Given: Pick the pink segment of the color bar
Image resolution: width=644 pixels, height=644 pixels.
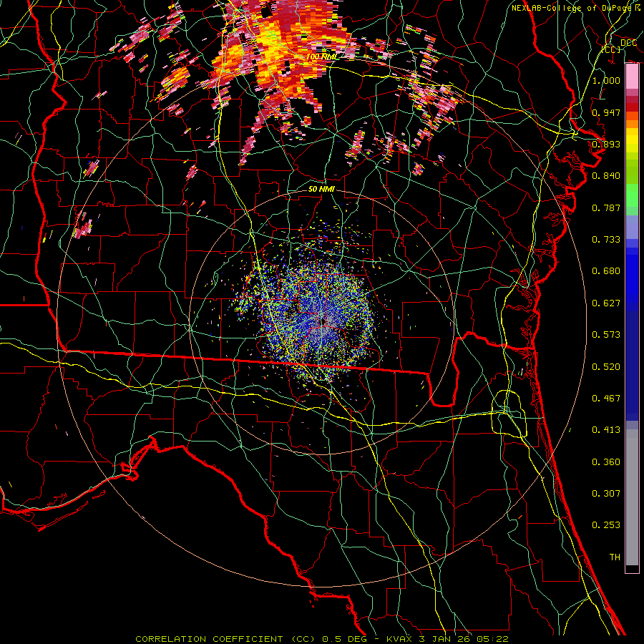Looking at the screenshot, I should click(632, 76).
